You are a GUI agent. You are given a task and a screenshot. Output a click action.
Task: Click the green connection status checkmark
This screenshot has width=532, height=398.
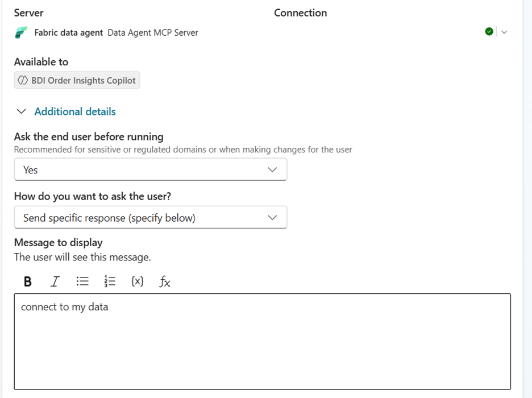click(x=489, y=32)
